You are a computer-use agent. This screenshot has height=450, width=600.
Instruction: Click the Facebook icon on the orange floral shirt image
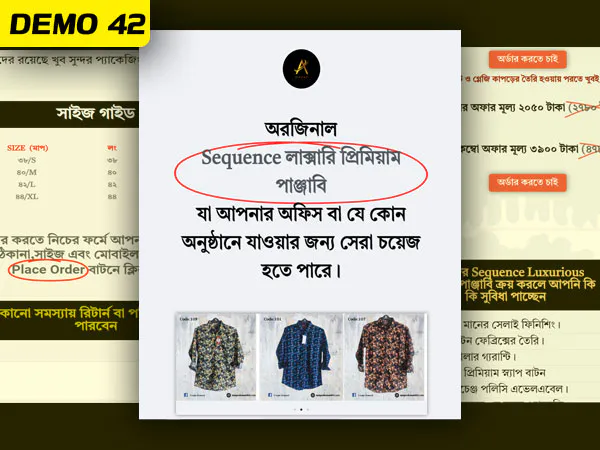[x=354, y=395]
